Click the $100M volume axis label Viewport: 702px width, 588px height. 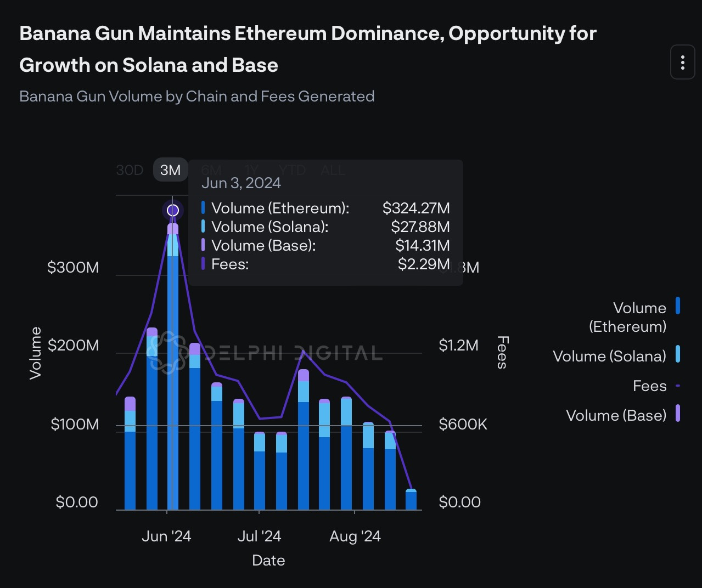tap(75, 424)
